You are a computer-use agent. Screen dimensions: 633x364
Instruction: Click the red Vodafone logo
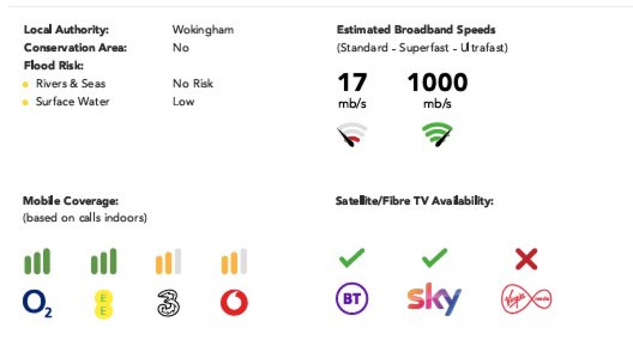pos(234,303)
